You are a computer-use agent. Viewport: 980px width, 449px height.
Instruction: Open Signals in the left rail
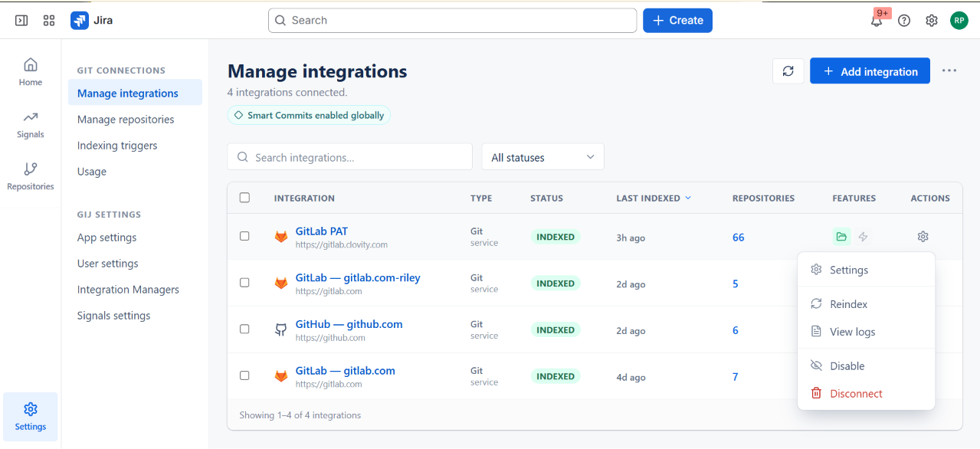(31, 123)
